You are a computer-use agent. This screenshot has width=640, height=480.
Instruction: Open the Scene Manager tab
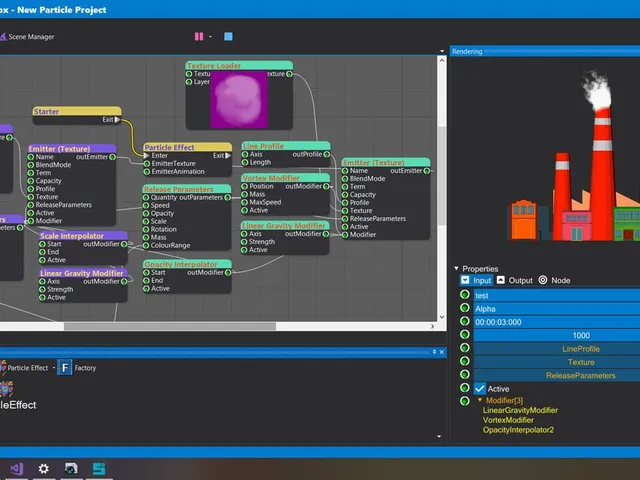tap(27, 37)
